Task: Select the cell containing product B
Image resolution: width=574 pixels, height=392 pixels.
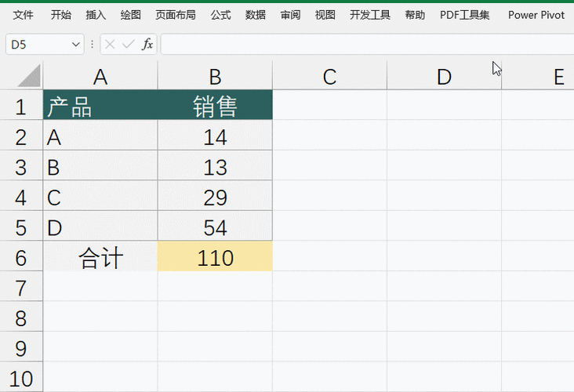Action: coord(100,165)
